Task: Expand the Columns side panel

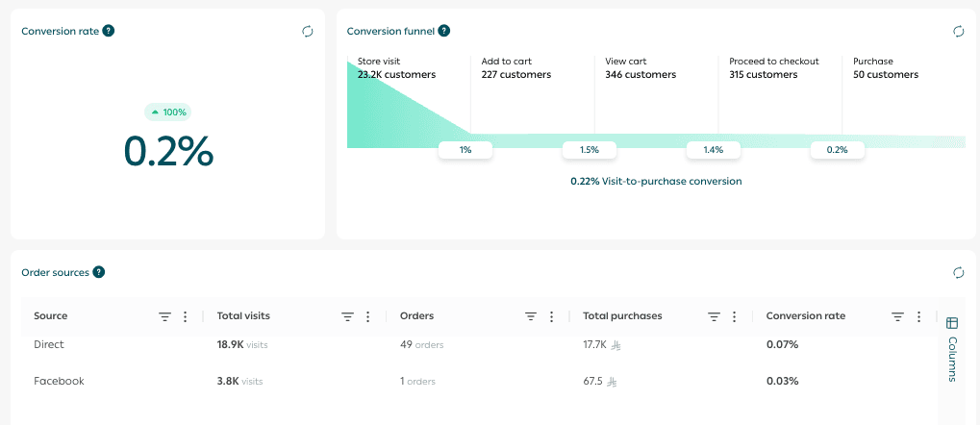Action: click(x=952, y=350)
